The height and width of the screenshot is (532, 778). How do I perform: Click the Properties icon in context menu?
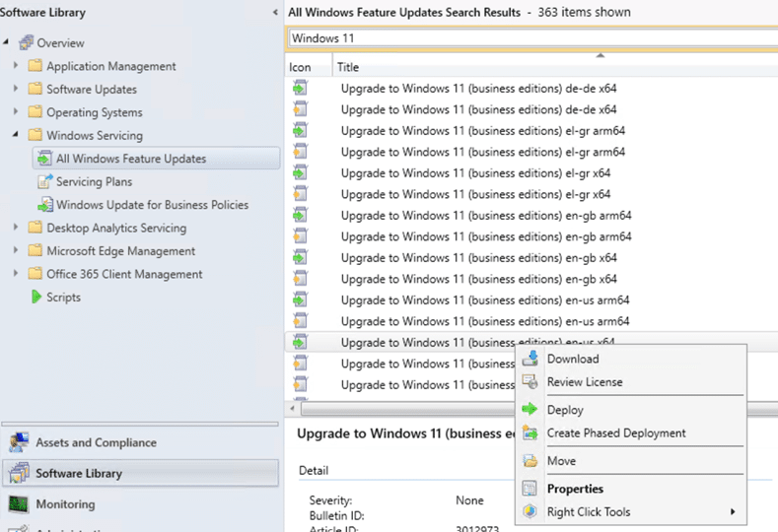point(530,489)
